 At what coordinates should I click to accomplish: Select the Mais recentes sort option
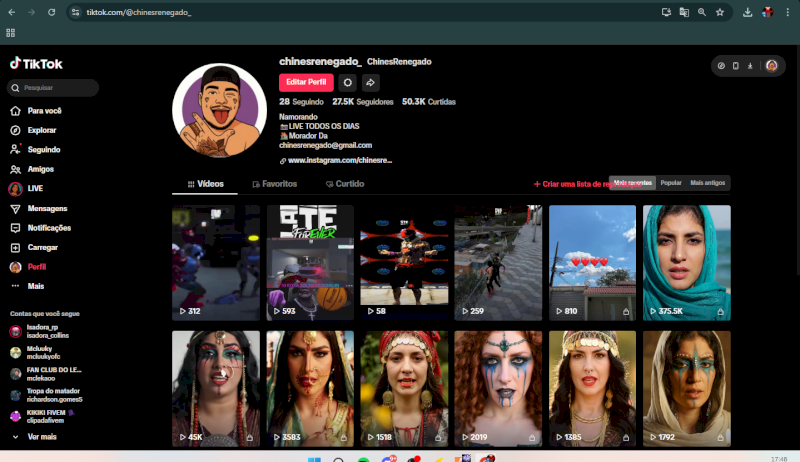633,183
